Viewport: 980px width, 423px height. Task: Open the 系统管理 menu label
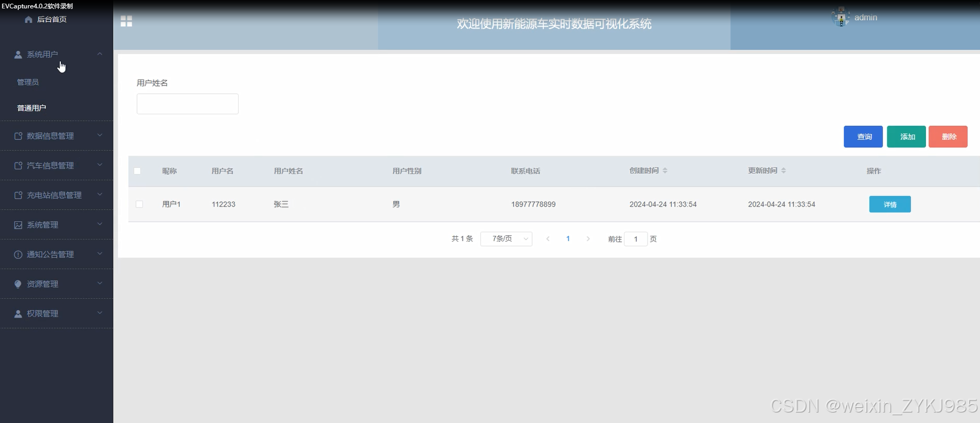[x=42, y=225]
